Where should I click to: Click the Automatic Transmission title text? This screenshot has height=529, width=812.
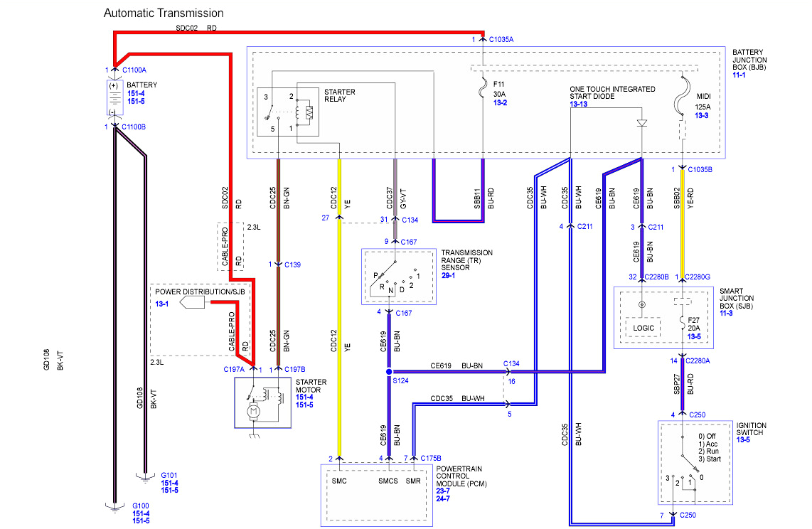[x=164, y=13]
